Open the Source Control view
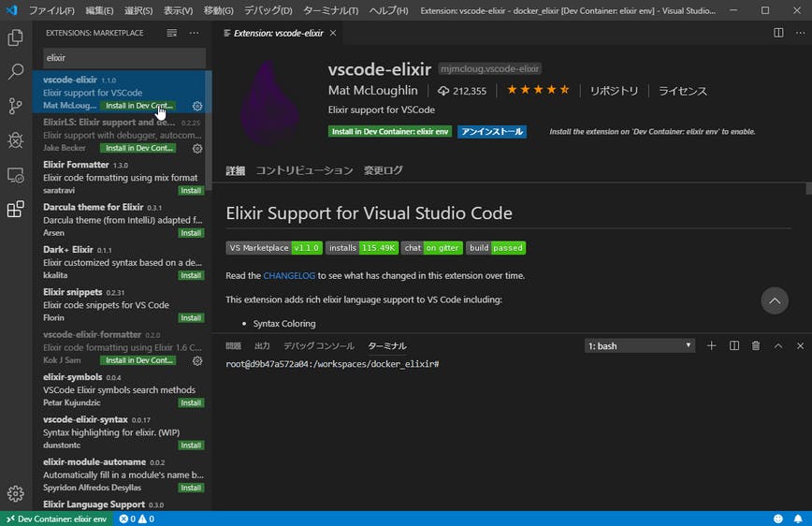The width and height of the screenshot is (812, 526). click(16, 106)
